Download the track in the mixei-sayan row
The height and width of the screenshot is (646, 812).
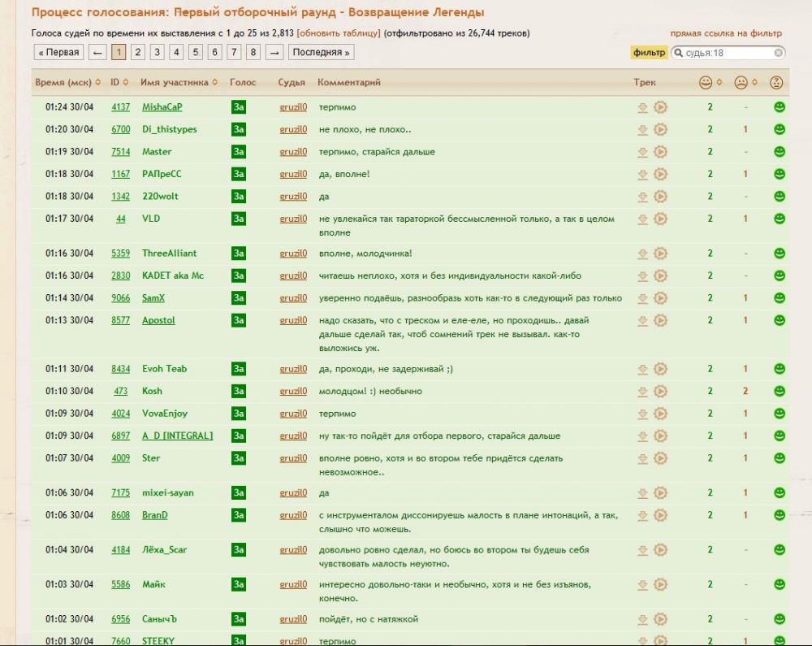642,492
